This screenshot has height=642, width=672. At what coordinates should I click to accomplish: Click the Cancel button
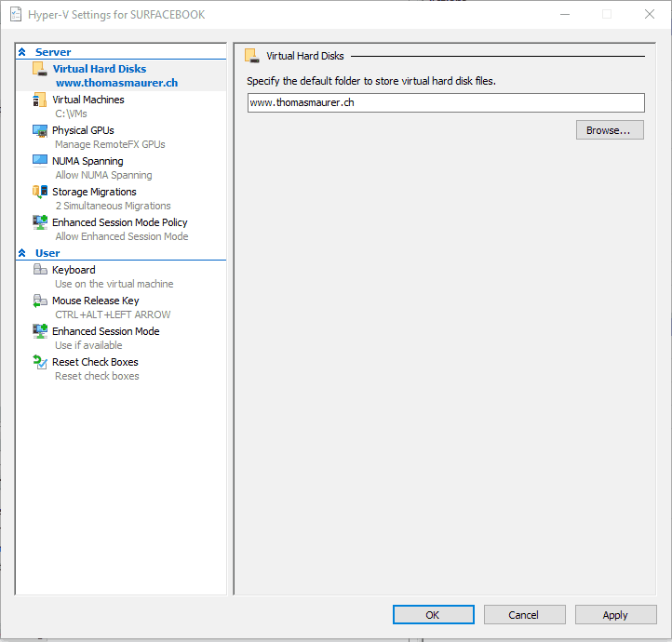[x=525, y=615]
